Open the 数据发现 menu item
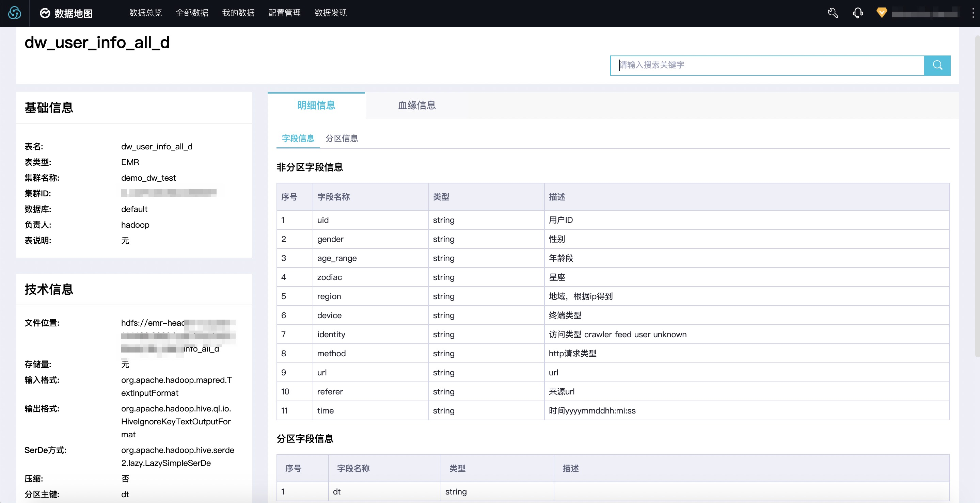The width and height of the screenshot is (980, 503). [x=331, y=13]
